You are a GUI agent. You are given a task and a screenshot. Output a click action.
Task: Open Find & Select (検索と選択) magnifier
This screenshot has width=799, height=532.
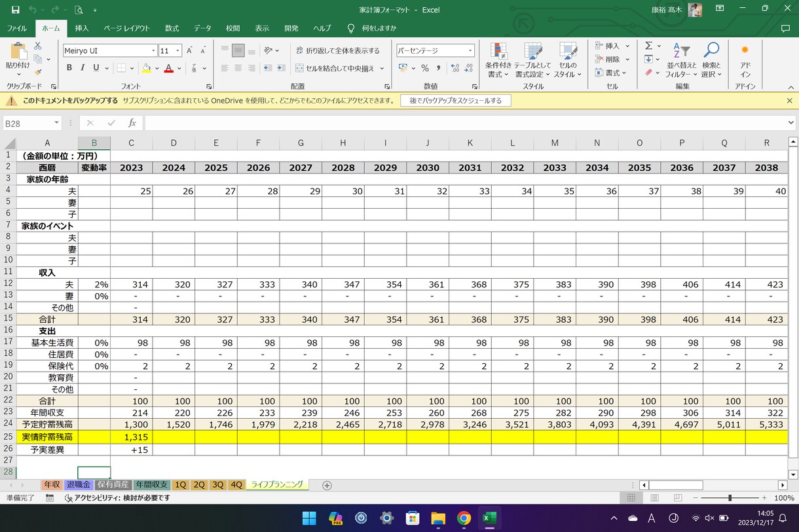[x=711, y=60]
